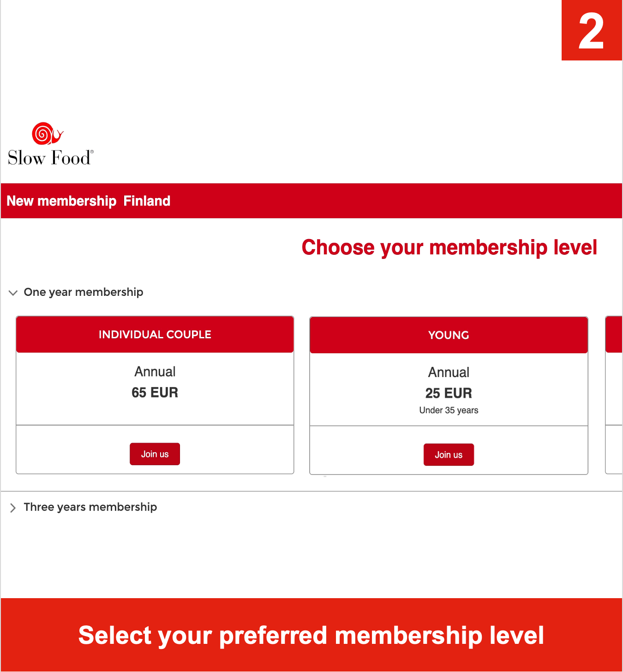Click the Annual label in Young card
This screenshot has width=623, height=672.
click(x=449, y=372)
